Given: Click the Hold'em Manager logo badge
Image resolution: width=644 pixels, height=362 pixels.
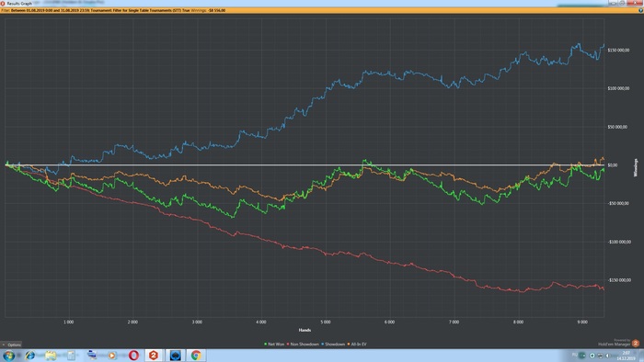Looking at the screenshot, I should point(636,343).
